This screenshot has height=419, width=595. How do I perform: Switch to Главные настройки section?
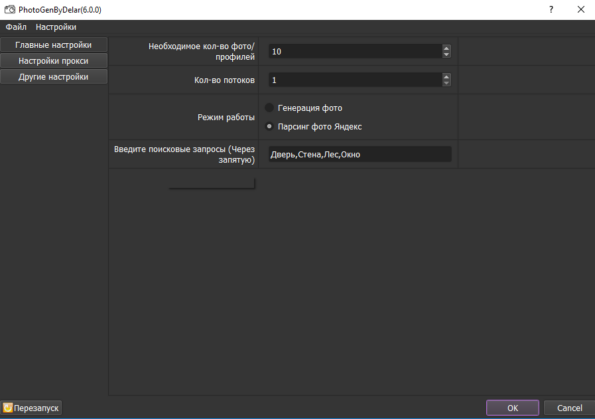point(54,45)
